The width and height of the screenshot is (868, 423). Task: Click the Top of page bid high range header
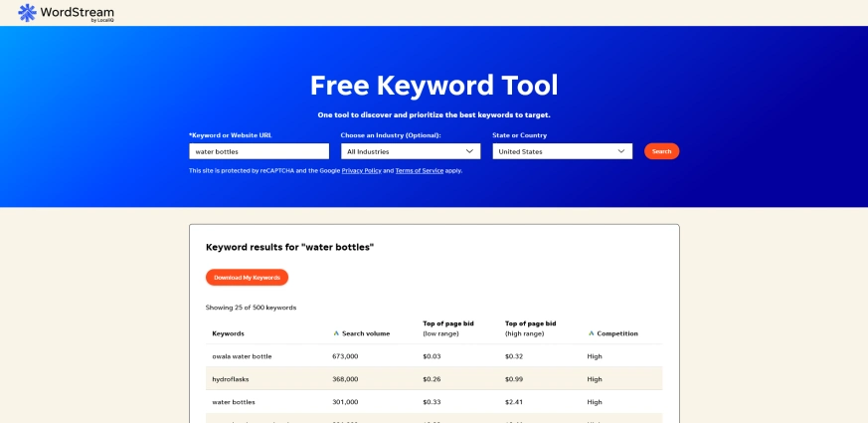pos(531,328)
